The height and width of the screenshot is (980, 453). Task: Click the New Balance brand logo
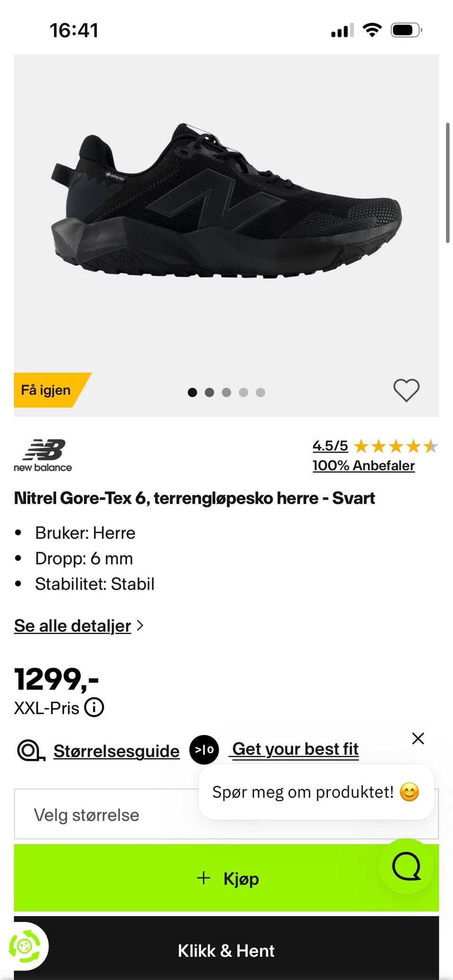43,456
